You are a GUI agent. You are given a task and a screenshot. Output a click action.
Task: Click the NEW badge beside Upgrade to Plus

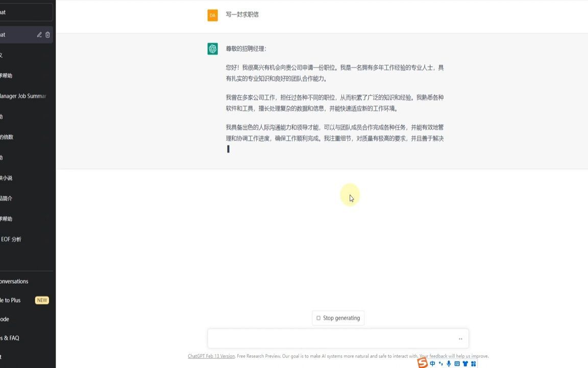[x=42, y=300]
